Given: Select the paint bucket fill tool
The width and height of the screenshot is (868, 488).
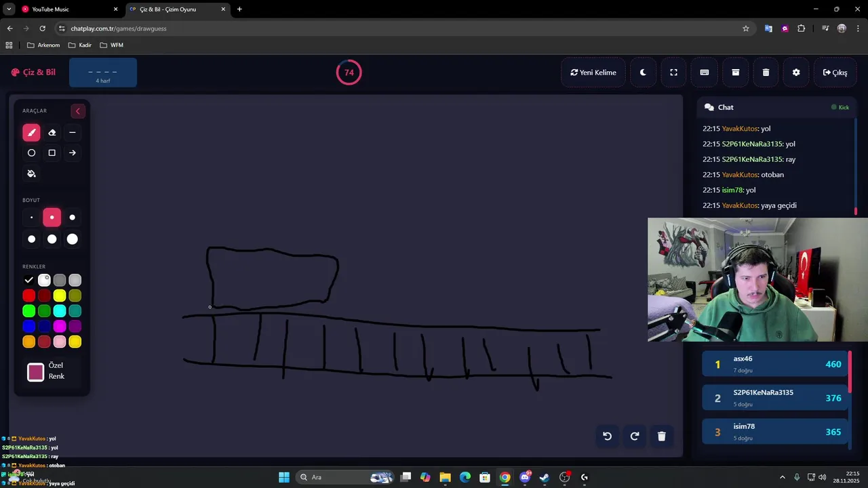Looking at the screenshot, I should 31,174.
